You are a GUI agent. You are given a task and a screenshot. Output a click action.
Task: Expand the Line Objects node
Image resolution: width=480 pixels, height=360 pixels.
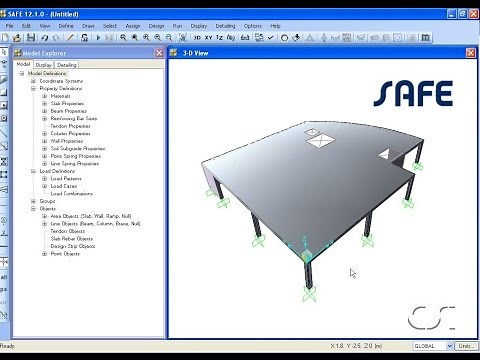[44, 224]
